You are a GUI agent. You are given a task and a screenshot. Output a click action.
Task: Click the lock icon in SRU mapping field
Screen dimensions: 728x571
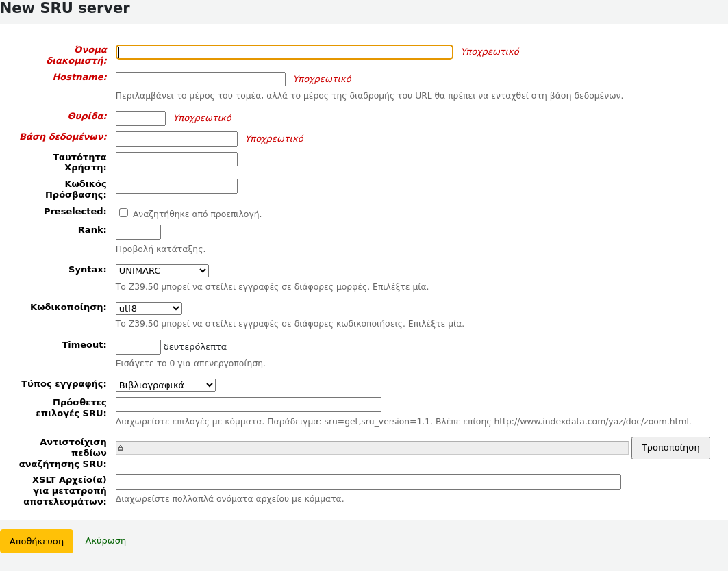click(x=121, y=448)
